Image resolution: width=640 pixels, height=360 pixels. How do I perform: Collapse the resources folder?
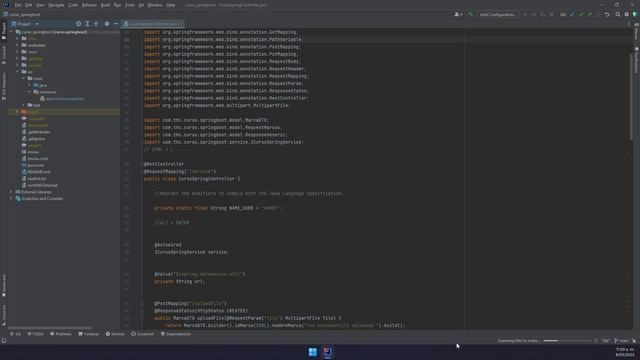tap(29, 92)
